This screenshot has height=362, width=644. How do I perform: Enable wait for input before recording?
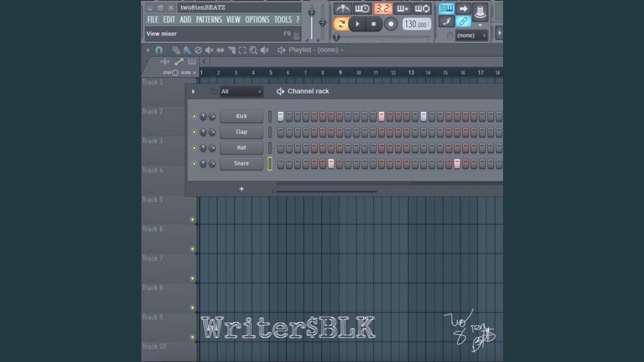(x=362, y=9)
